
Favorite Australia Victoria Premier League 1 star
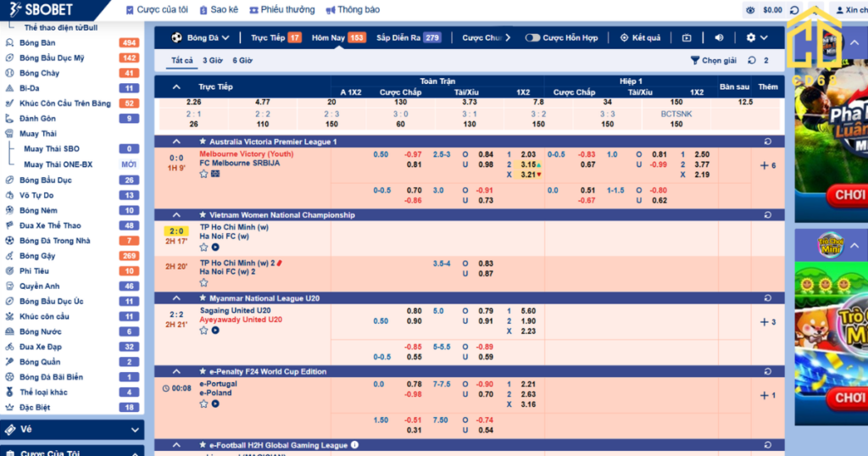point(203,142)
